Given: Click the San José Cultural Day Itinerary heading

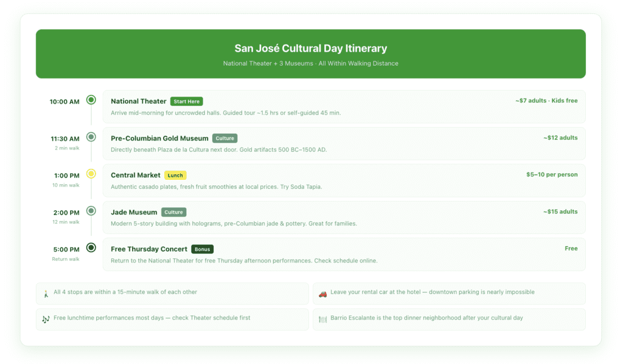Looking at the screenshot, I should pyautogui.click(x=311, y=49).
